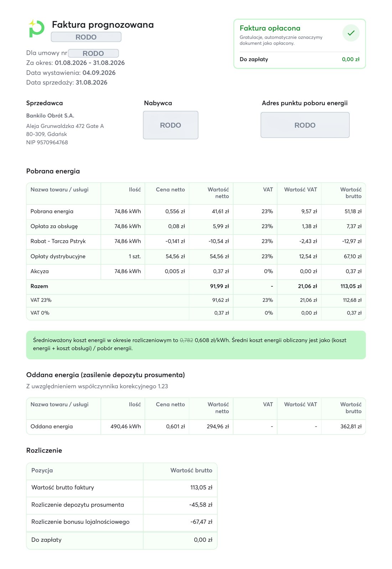Screen dimensions: 392x569
Task: Click the RODO placeholder under Nabywca
Action: tap(171, 125)
